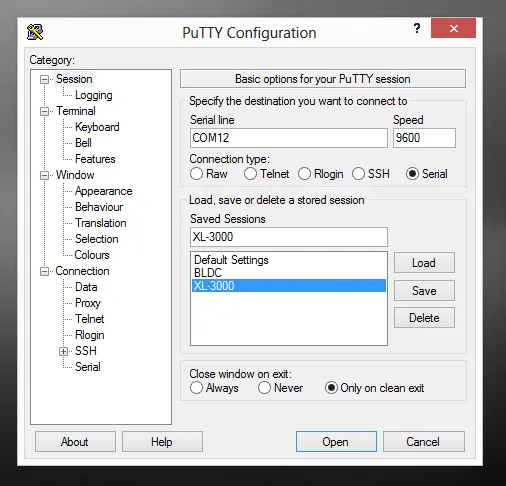Click the Serial line input field
The width and height of the screenshot is (506, 486).
tap(289, 138)
